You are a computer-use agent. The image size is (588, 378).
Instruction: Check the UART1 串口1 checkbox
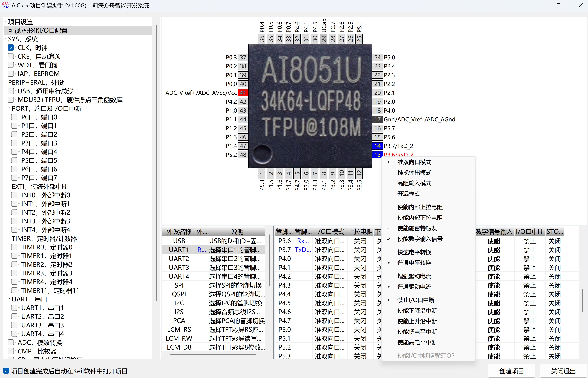[14, 308]
